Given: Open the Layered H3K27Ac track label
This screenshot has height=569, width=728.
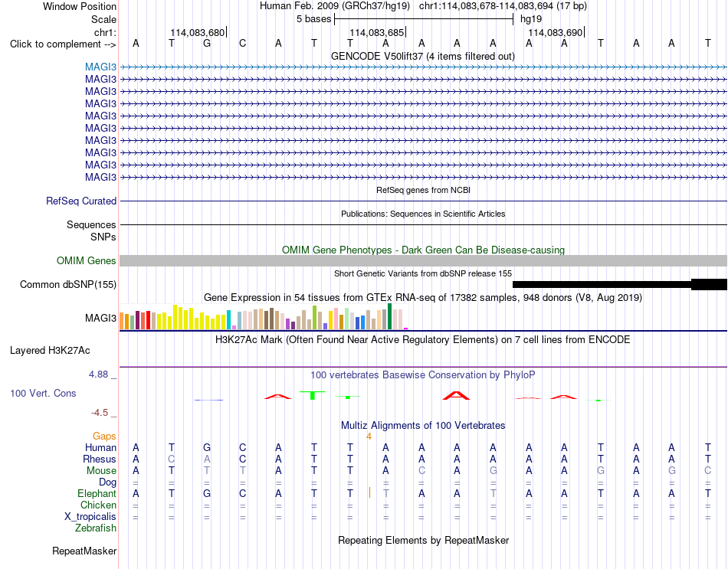Looking at the screenshot, I should [x=50, y=351].
